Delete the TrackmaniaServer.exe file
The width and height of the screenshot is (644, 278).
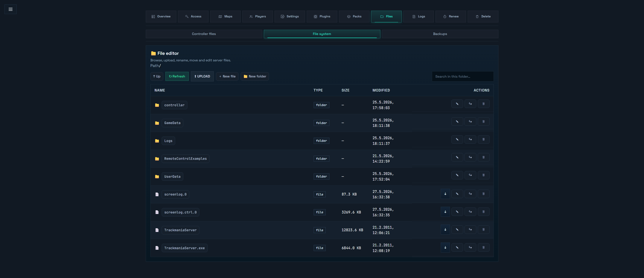coord(483,248)
